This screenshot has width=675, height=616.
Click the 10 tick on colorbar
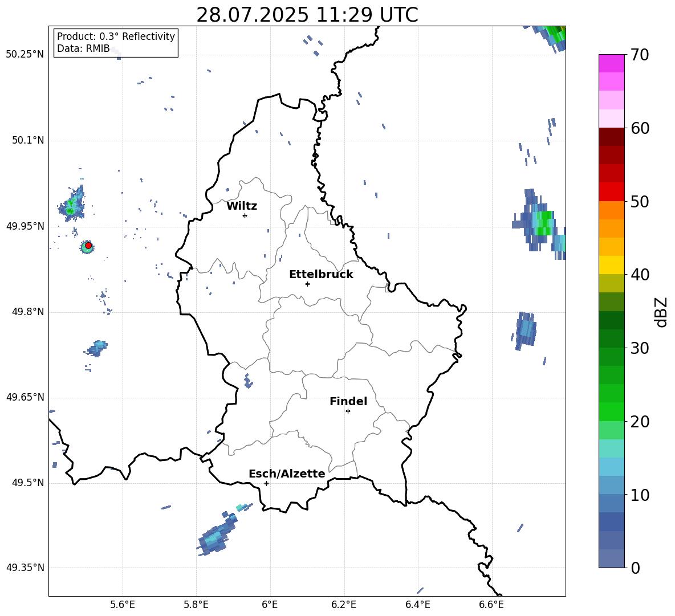tap(640, 495)
